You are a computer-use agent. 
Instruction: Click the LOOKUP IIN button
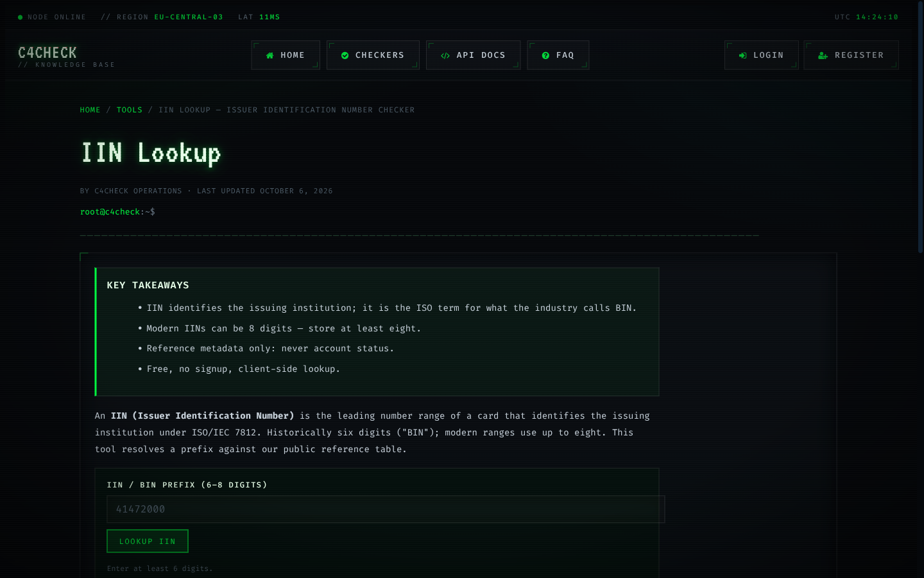[x=148, y=541]
